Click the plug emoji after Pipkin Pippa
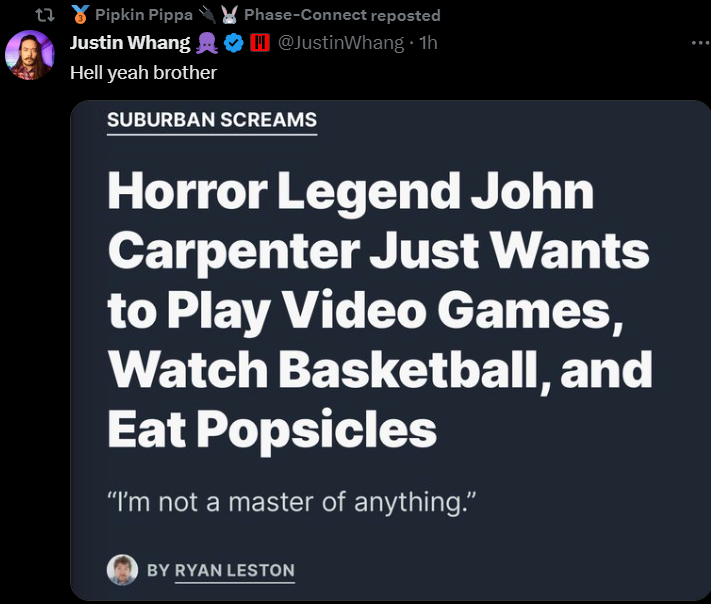 point(207,15)
